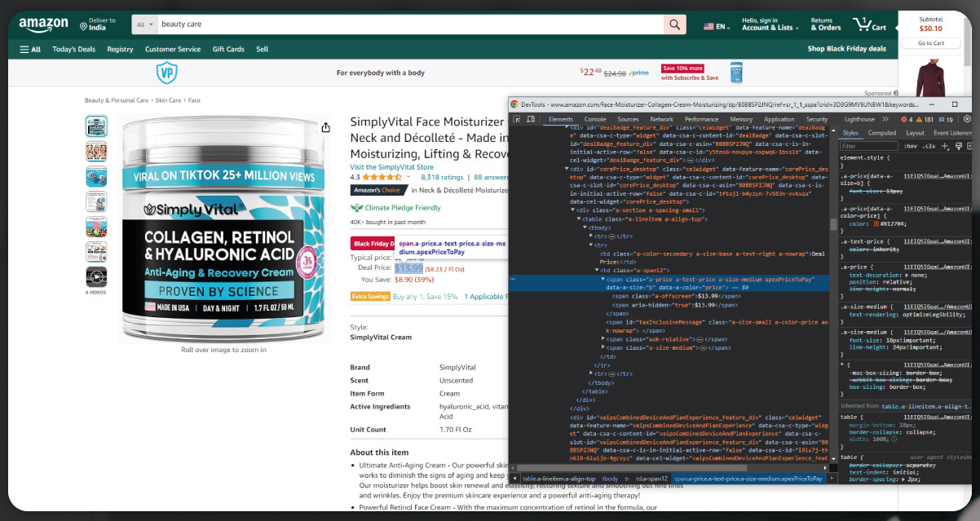Click the share icon on product image
This screenshot has height=521, width=980.
point(325,127)
